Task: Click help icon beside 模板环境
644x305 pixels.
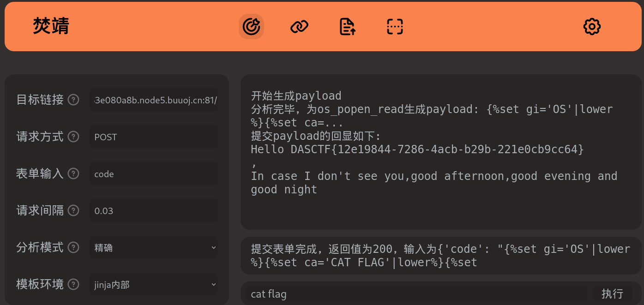Action: click(73, 284)
